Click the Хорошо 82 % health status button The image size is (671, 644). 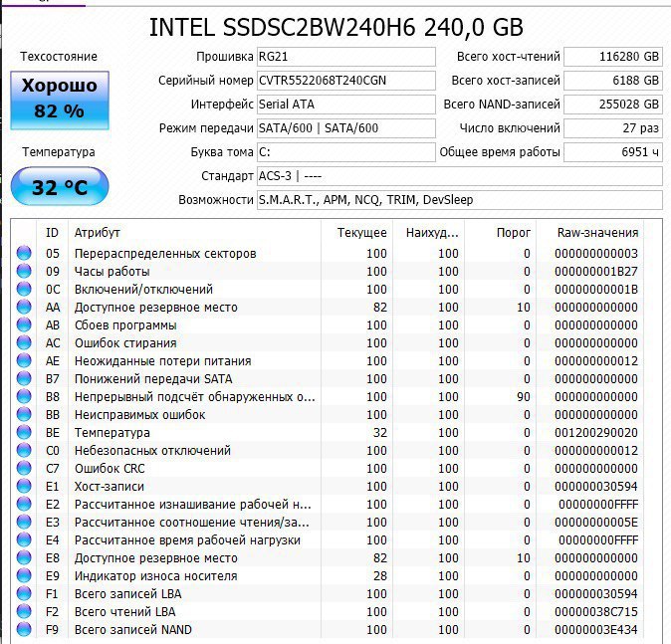pyautogui.click(x=60, y=101)
